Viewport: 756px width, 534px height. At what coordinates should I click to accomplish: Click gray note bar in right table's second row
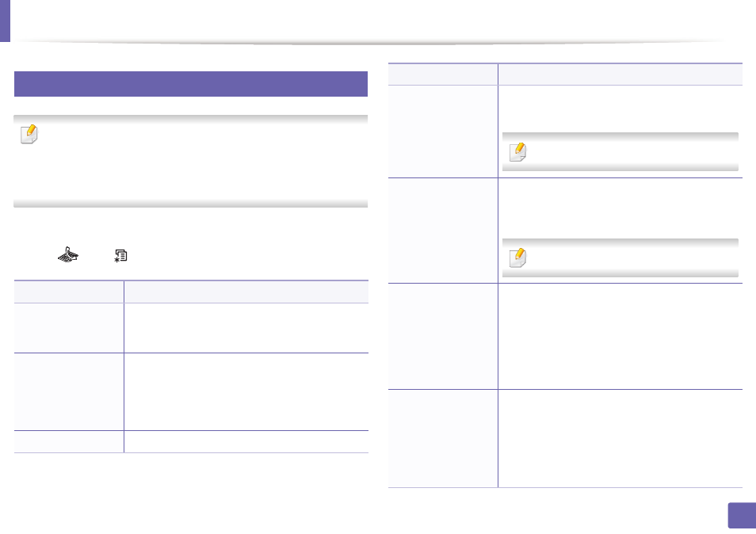[620, 257]
